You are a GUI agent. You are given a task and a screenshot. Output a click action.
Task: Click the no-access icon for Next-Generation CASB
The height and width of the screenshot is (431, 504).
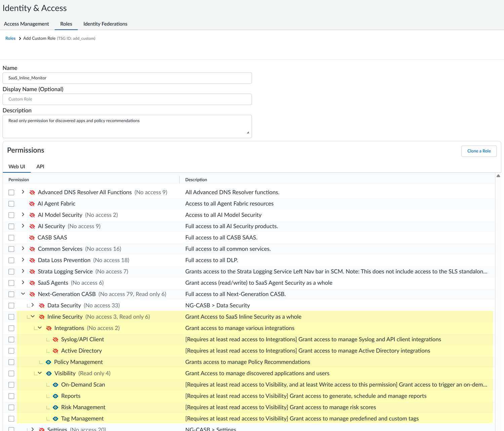click(x=32, y=294)
